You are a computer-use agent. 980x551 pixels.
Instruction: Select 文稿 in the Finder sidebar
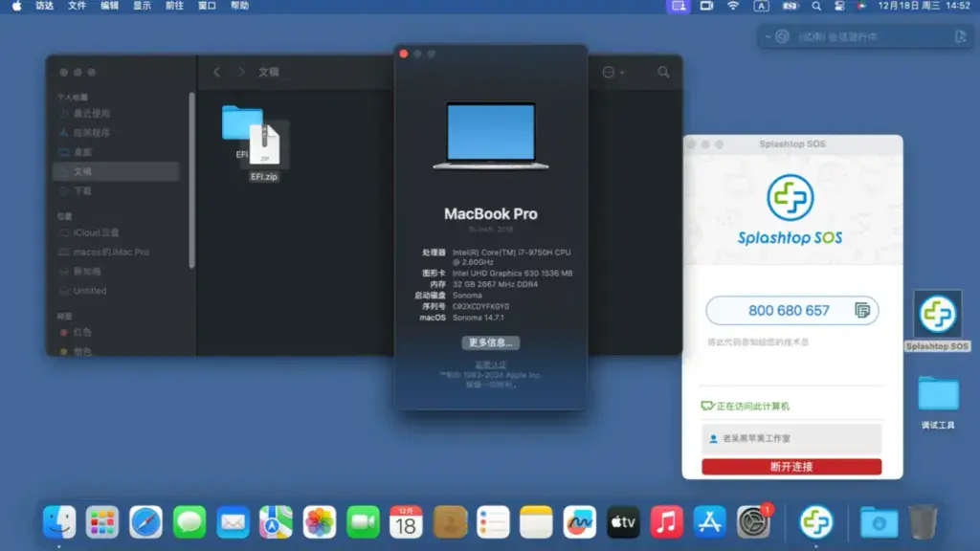tap(116, 171)
